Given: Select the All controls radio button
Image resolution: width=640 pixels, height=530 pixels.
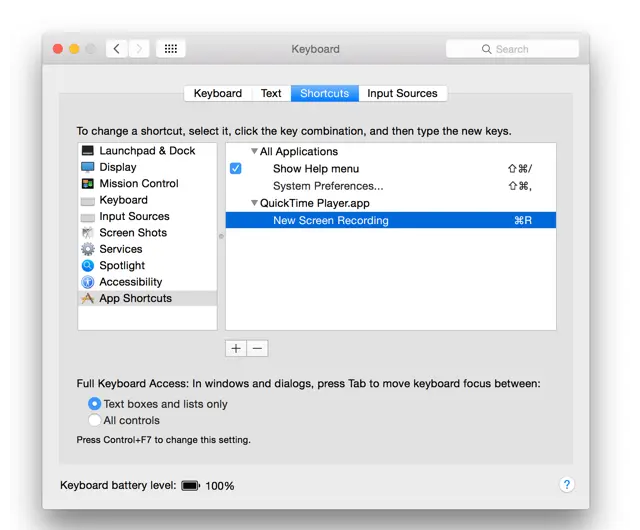Looking at the screenshot, I should [94, 420].
